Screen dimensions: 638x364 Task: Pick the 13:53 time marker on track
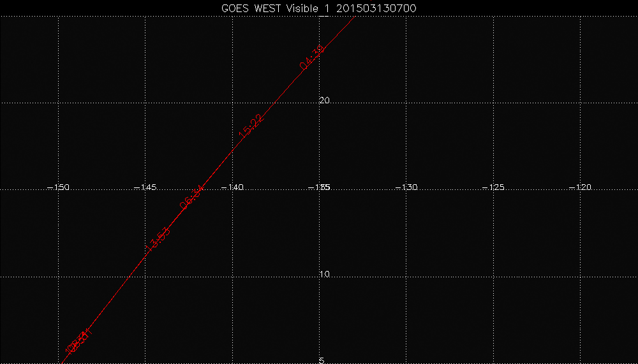(158, 239)
